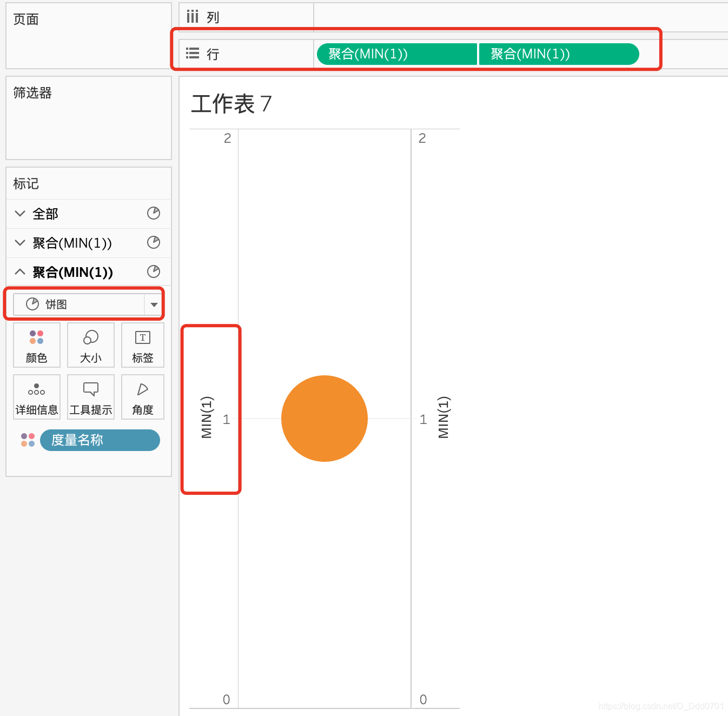Screen dimensions: 728x716
Task: Click the 标记 marks card header
Action: pyautogui.click(x=26, y=184)
